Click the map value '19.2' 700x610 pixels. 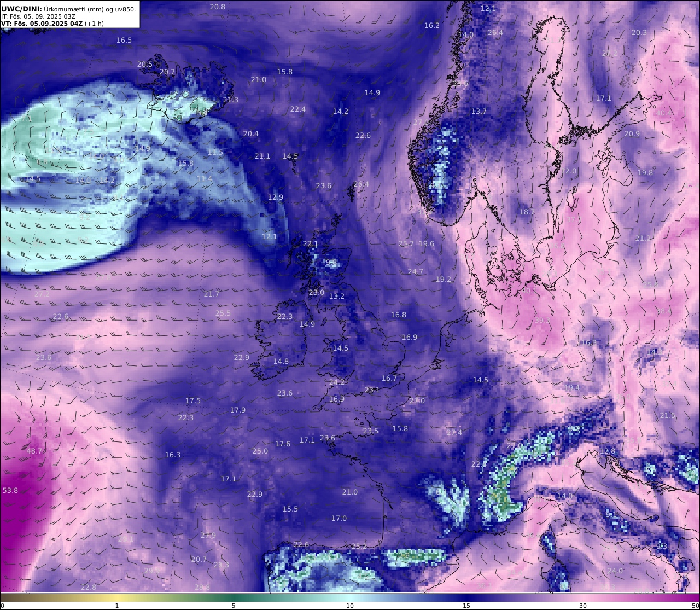click(x=444, y=280)
